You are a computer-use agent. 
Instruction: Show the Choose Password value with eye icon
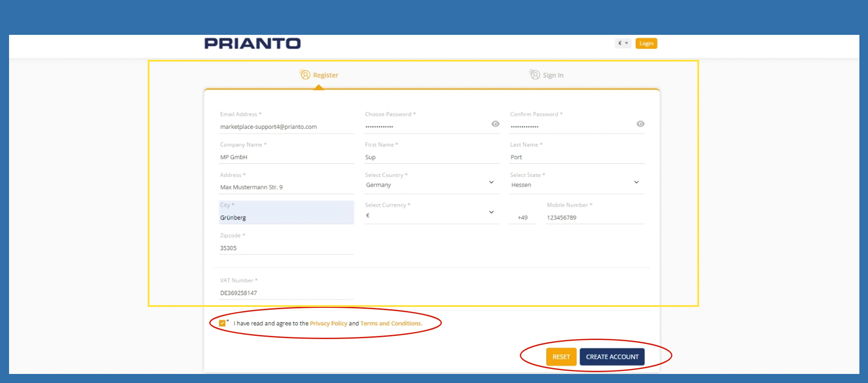point(495,124)
